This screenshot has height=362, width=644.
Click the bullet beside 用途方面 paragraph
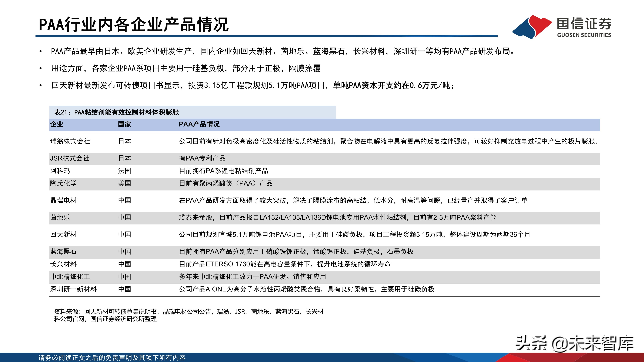41,68
